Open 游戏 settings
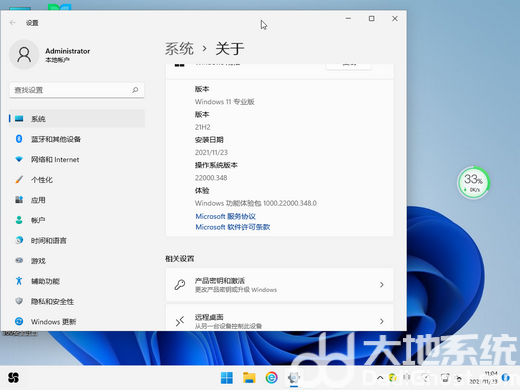The width and height of the screenshot is (520, 390). [77, 261]
